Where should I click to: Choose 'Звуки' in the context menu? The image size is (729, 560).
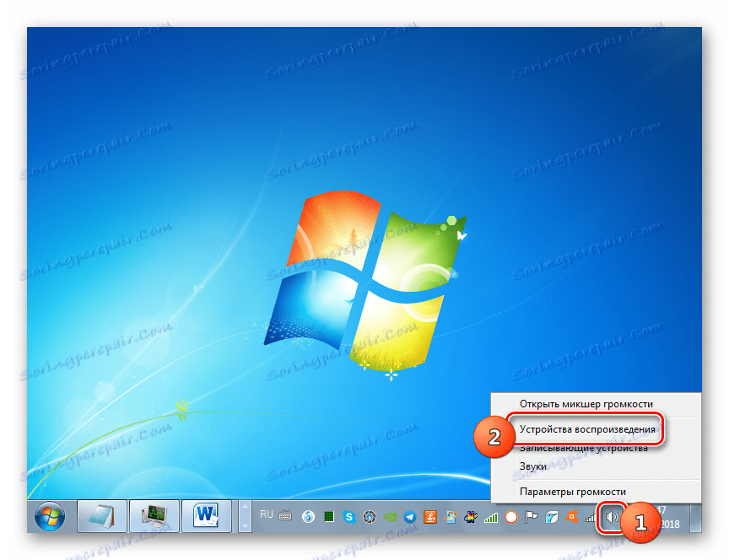coord(532,466)
